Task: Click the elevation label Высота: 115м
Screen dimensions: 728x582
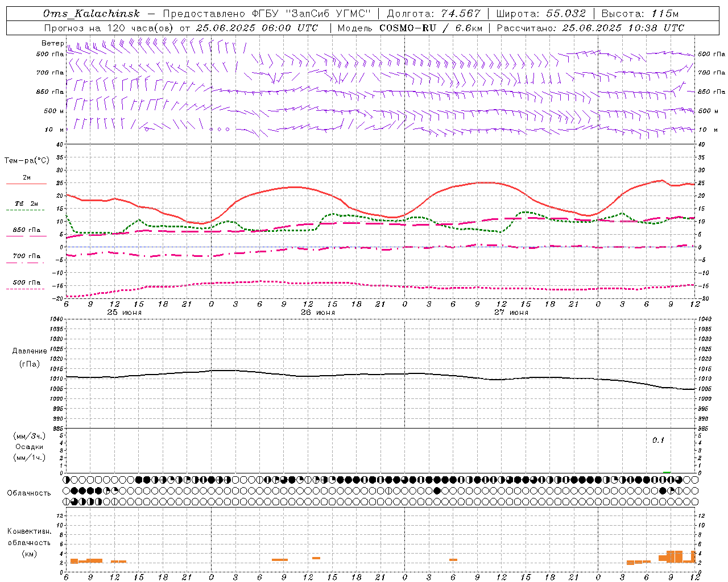Action: pyautogui.click(x=640, y=14)
